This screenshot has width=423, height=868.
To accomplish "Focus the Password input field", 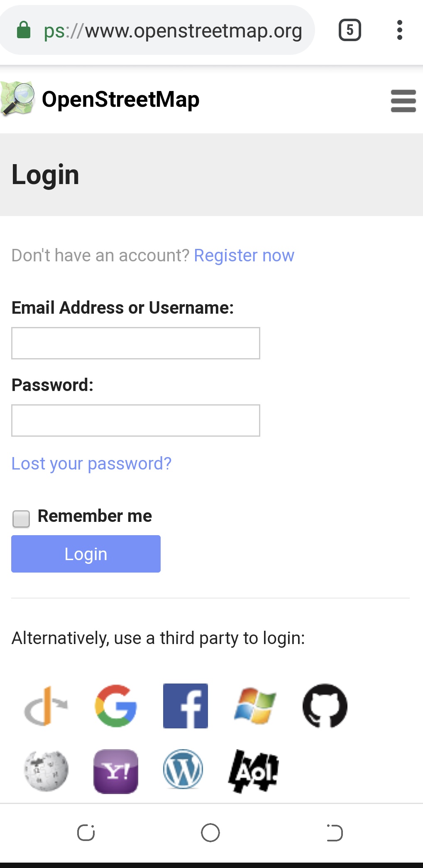I will pyautogui.click(x=136, y=420).
